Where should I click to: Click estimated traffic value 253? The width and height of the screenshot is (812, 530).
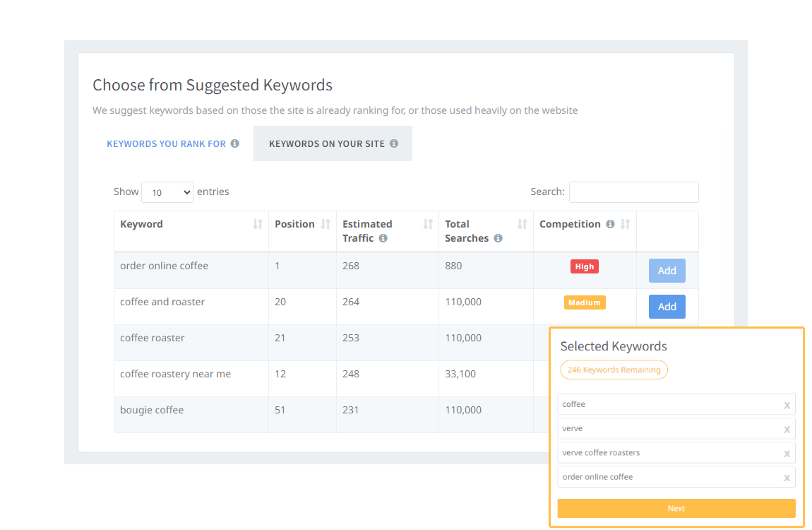click(351, 338)
